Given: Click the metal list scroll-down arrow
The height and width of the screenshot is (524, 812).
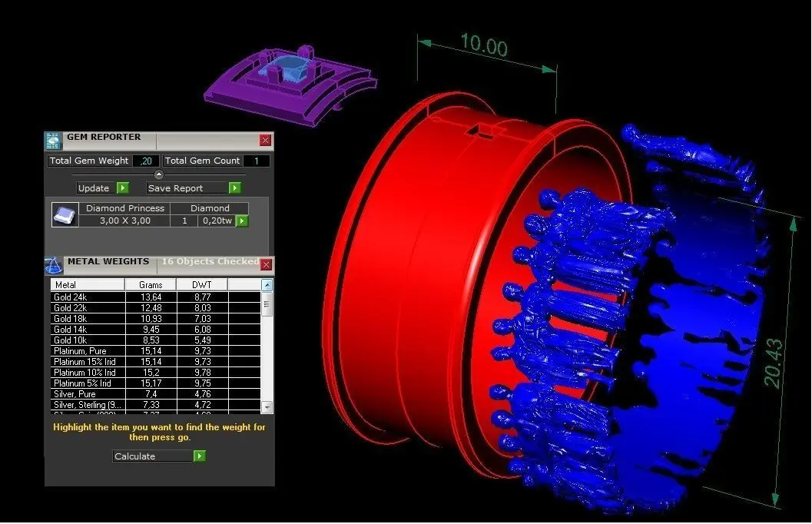Looking at the screenshot, I should coord(267,407).
